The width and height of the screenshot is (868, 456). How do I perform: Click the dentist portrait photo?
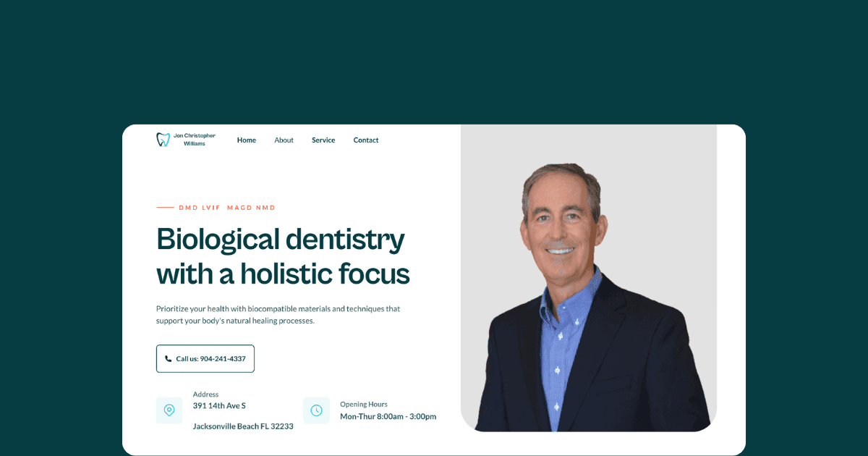589,278
